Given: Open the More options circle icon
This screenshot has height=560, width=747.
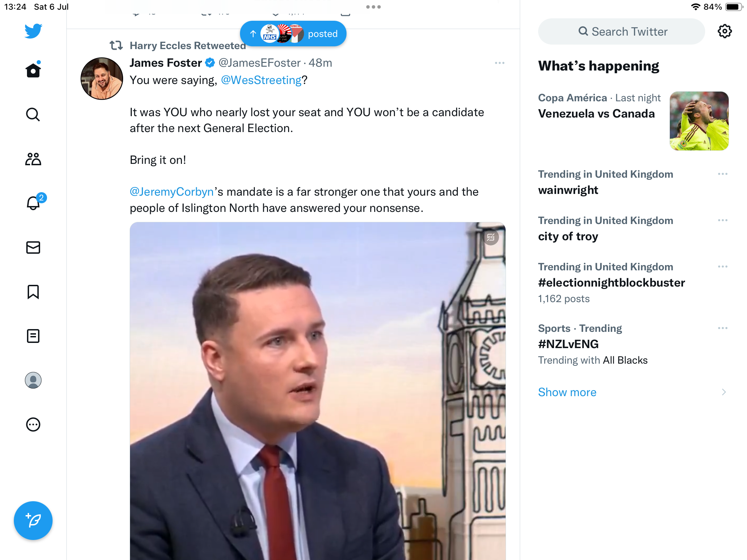Looking at the screenshot, I should (x=33, y=424).
